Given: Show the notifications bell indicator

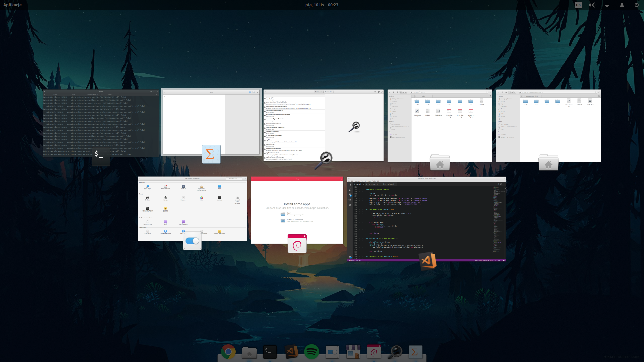Looking at the screenshot, I should (622, 5).
